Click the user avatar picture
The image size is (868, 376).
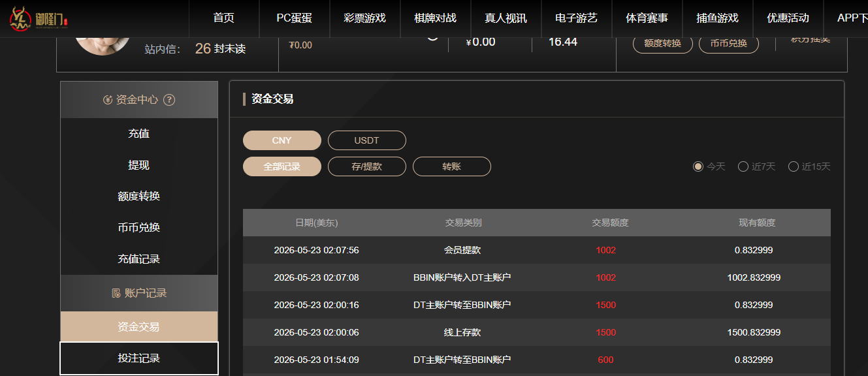pos(102,46)
